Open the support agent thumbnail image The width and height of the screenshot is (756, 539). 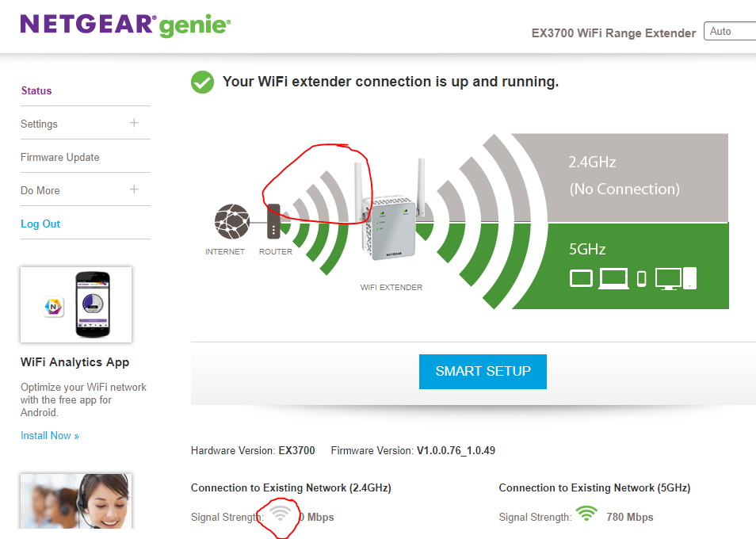click(x=76, y=502)
